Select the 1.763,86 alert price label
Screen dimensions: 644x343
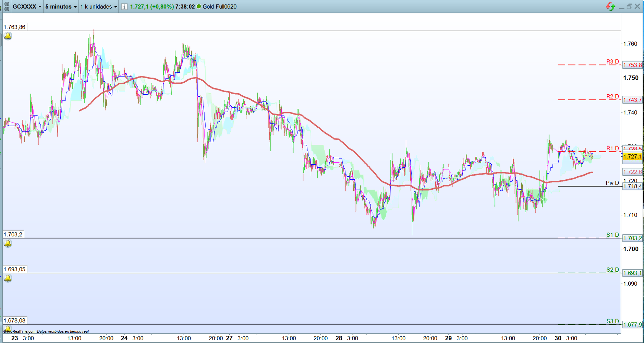14,27
